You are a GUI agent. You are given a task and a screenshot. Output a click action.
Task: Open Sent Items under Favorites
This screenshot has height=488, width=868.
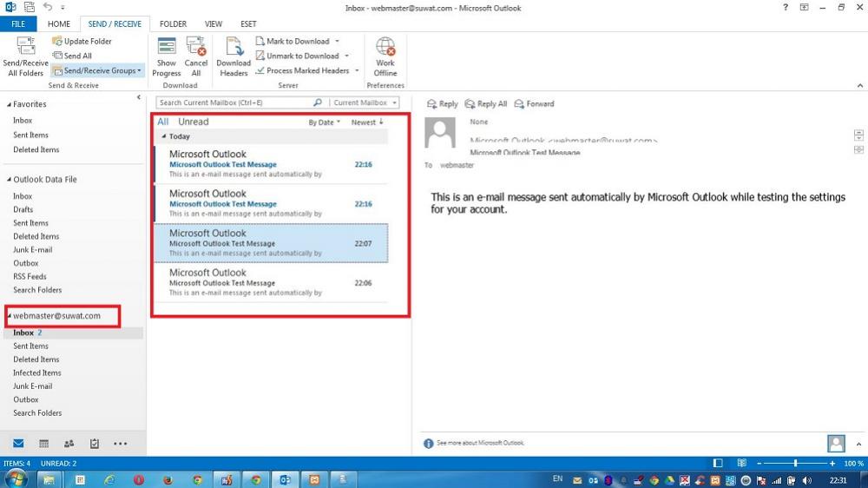point(30,135)
